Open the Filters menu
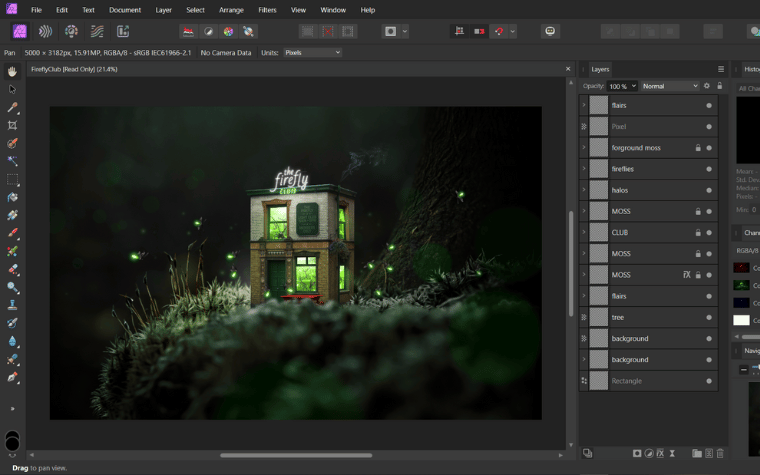The height and width of the screenshot is (475, 760). tap(267, 10)
